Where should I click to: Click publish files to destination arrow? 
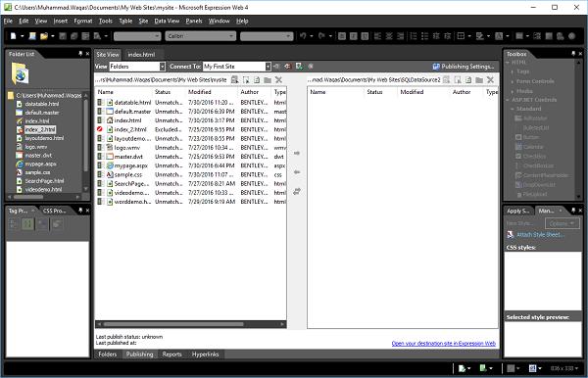pos(297,153)
